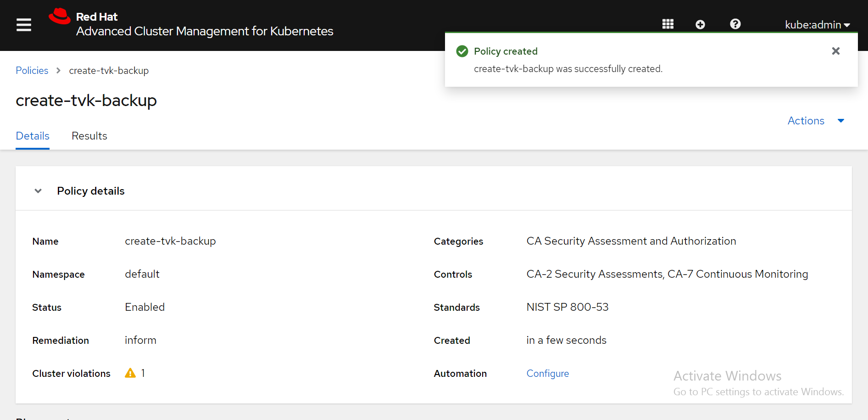
Task: Click the Red Hat logo
Action: [60, 17]
